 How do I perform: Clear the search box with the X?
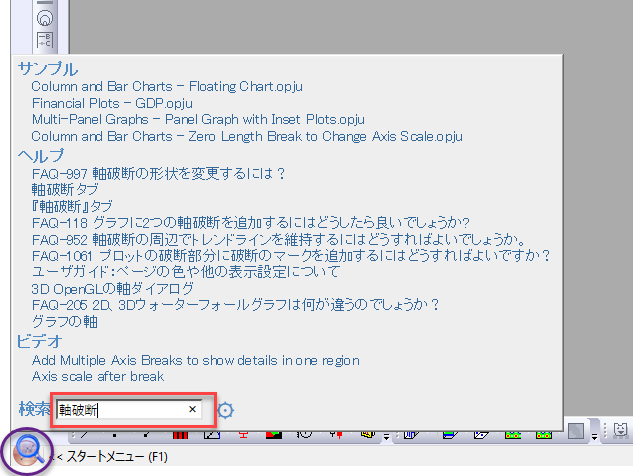pos(193,409)
